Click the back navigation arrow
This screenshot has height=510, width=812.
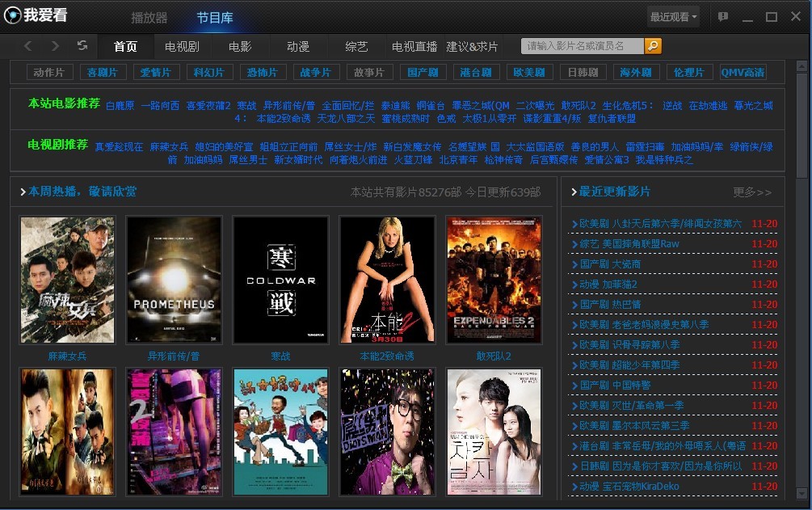tap(28, 46)
